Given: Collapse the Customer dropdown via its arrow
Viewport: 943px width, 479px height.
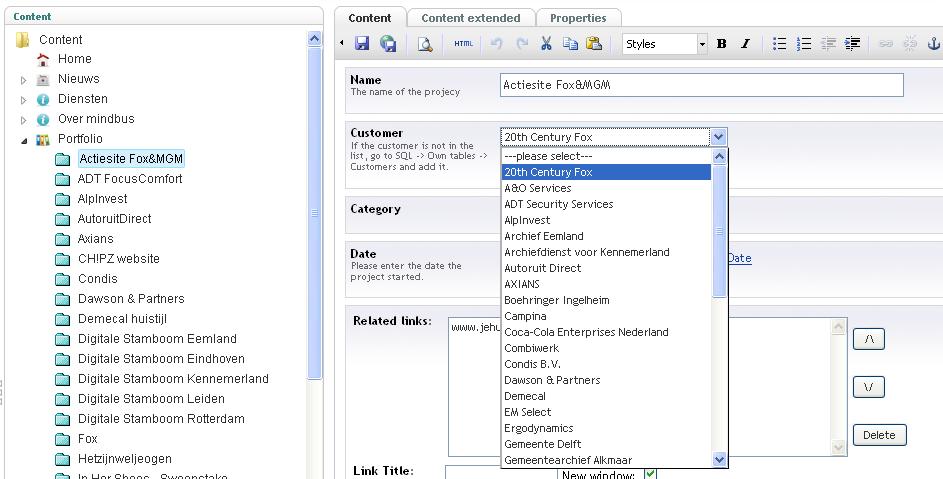Looking at the screenshot, I should tap(719, 137).
